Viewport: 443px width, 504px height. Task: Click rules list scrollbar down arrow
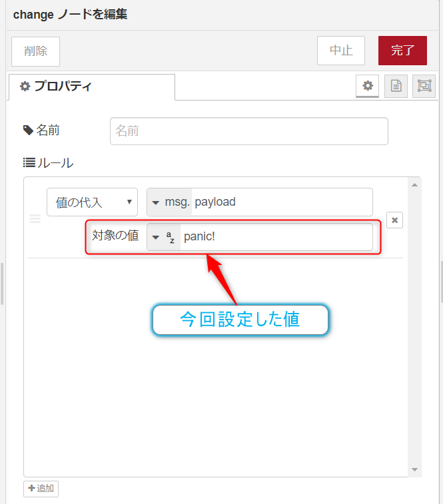click(x=415, y=469)
